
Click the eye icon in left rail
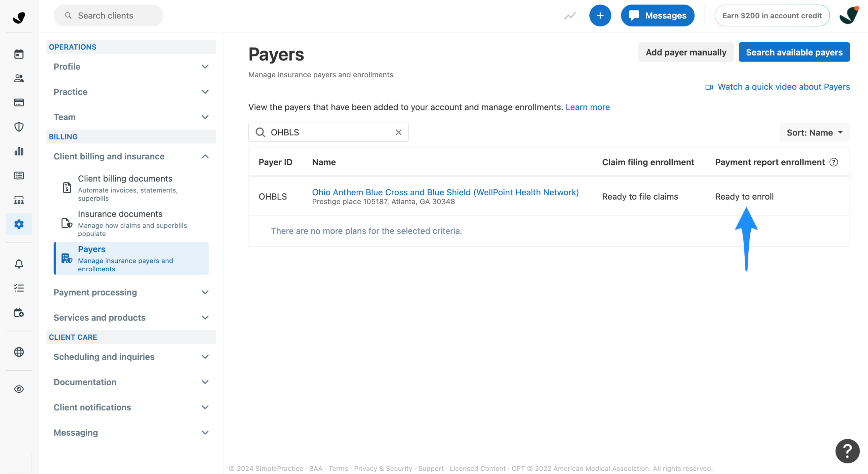click(x=19, y=389)
